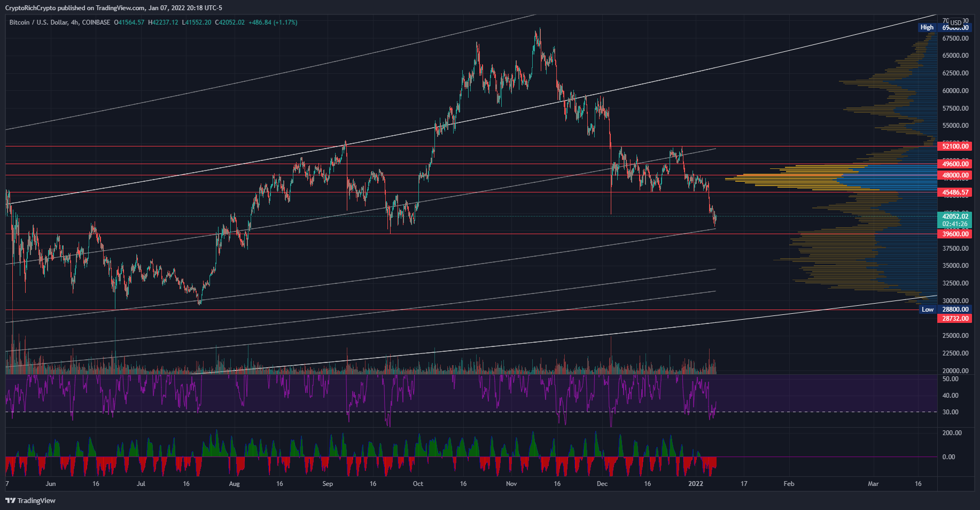
Task: Select the 52100.00 red price label
Action: tap(955, 146)
